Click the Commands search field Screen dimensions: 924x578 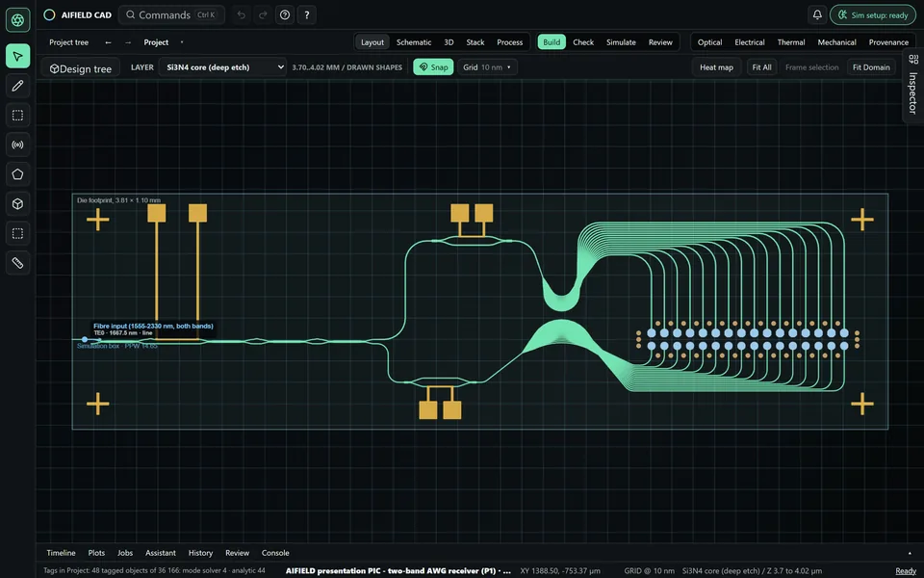(172, 14)
